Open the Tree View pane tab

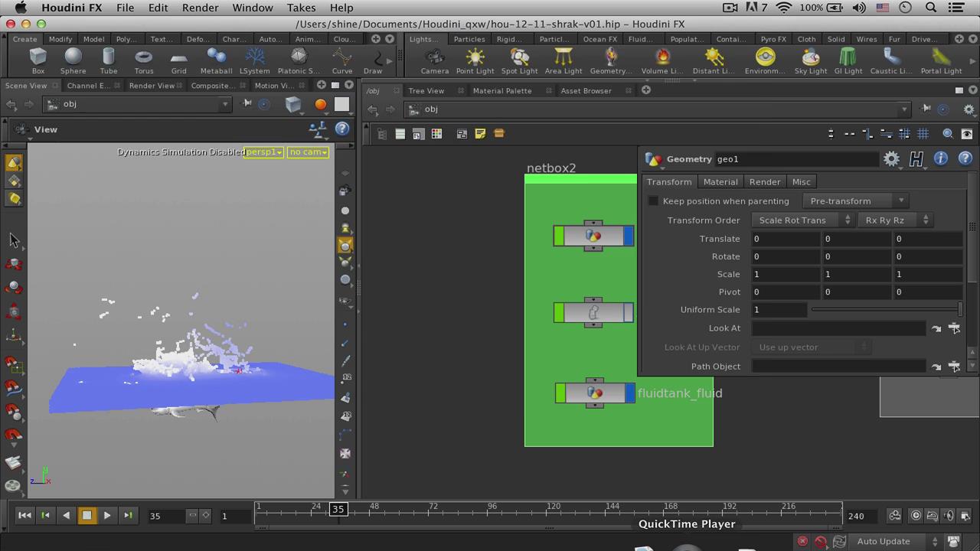point(426,90)
